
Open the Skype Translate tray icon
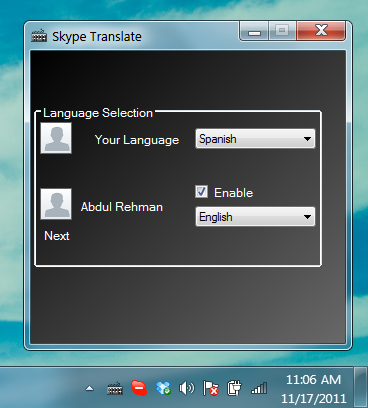[115, 389]
